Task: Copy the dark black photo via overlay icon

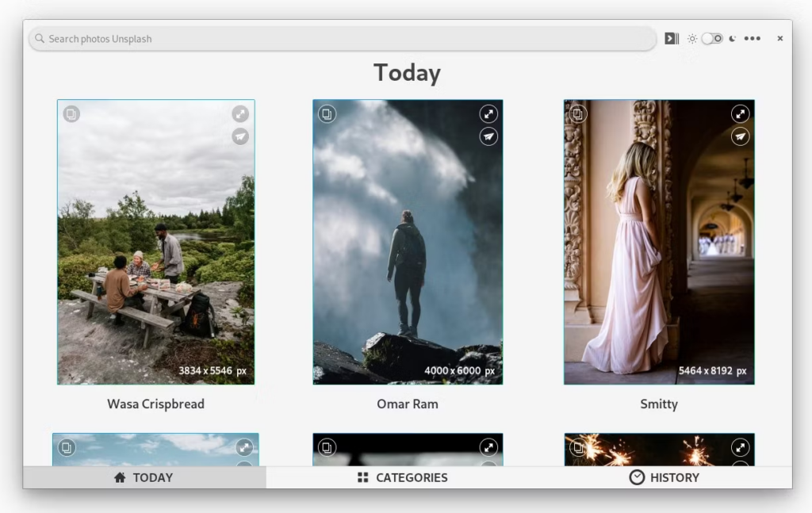Action: click(327, 447)
